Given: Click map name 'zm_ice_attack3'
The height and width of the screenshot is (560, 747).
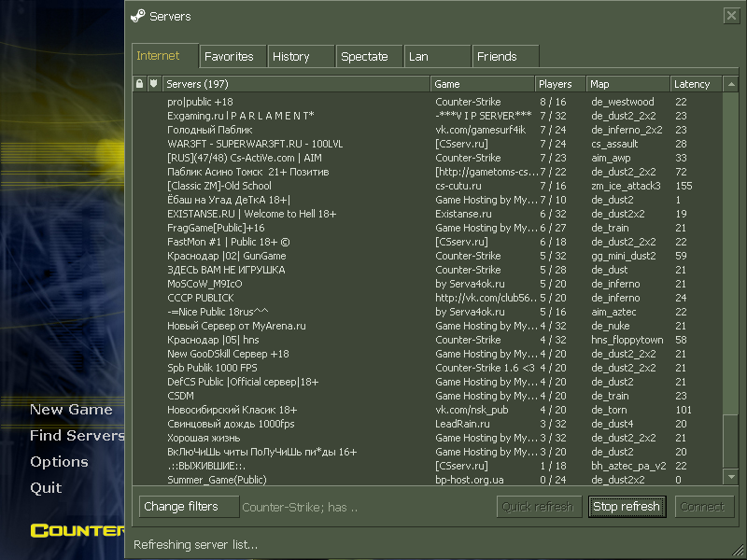Looking at the screenshot, I should click(x=626, y=186).
